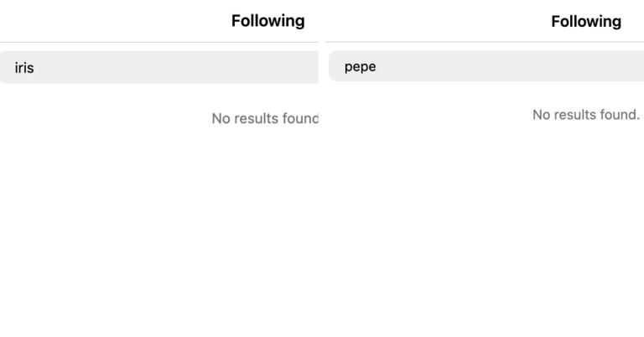Click the "No results found" text under iris
This screenshot has height=337, width=644.
coord(265,118)
